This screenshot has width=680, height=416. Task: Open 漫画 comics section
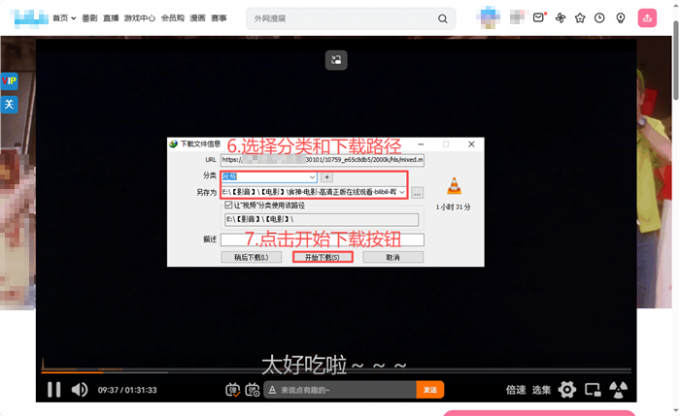point(197,18)
